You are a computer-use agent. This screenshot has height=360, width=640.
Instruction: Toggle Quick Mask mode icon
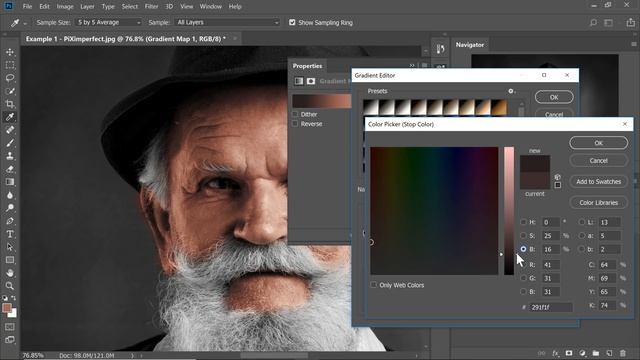point(10,327)
